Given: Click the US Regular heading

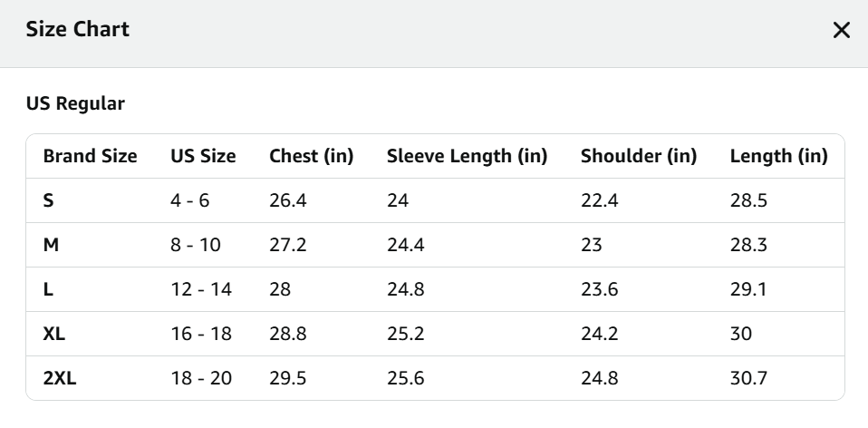Looking at the screenshot, I should (76, 104).
